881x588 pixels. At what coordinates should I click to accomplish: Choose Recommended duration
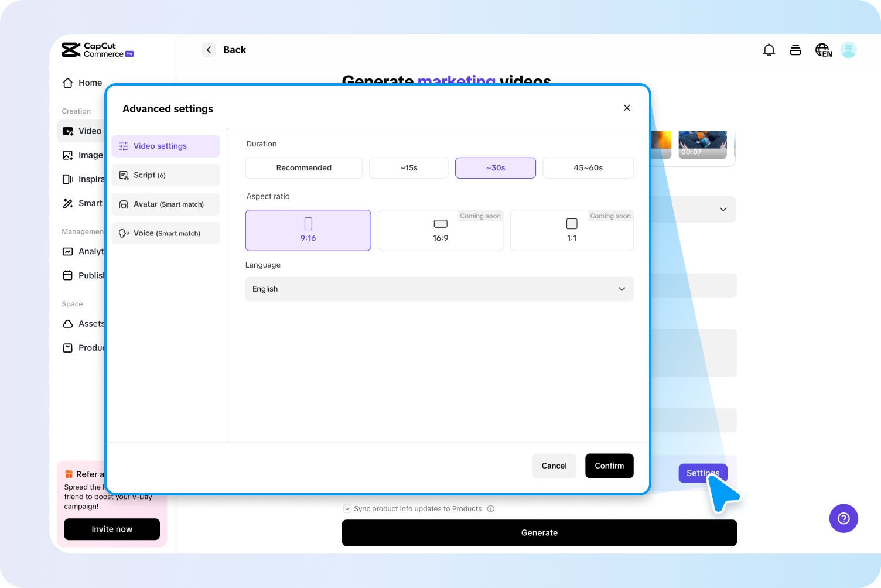(x=303, y=167)
